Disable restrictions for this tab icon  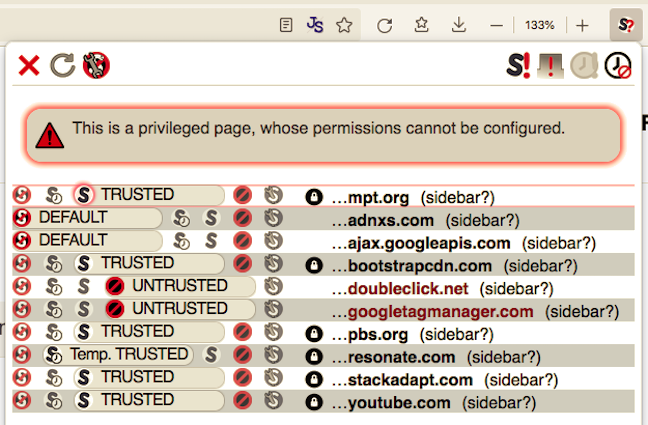[x=550, y=65]
